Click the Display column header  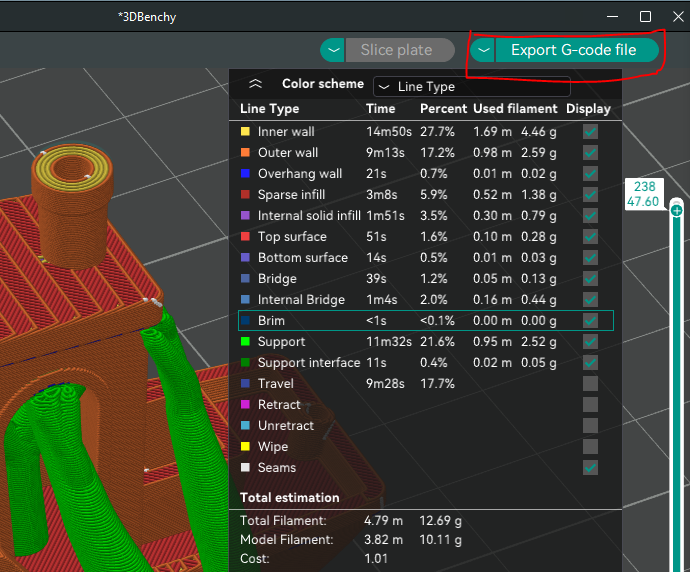(588, 109)
